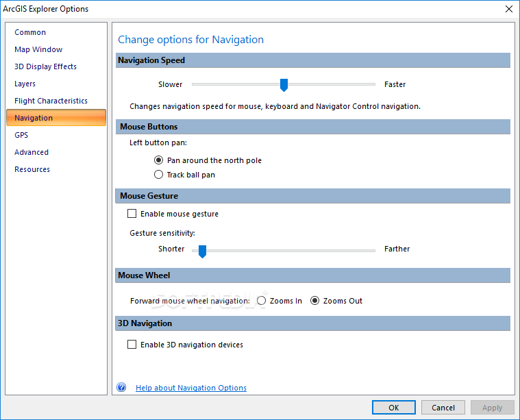The image size is (520, 420).
Task: Open the Map Window options page
Action: tap(38, 49)
